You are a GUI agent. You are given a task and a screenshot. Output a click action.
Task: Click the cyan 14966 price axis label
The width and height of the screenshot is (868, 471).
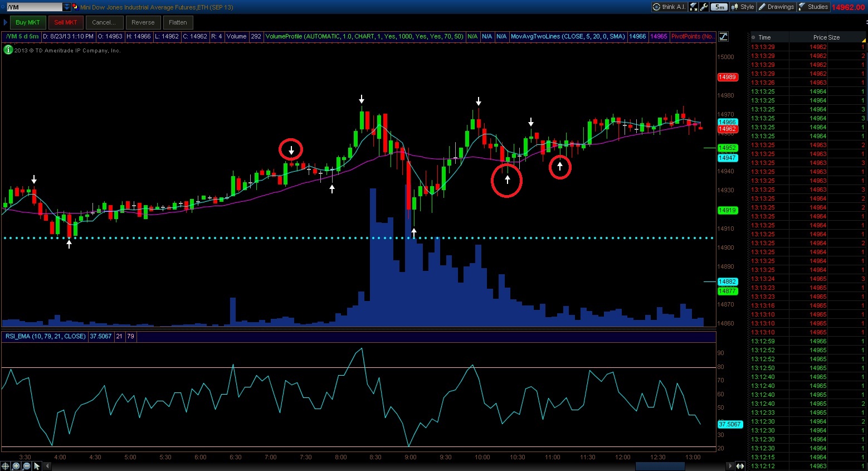pos(728,122)
